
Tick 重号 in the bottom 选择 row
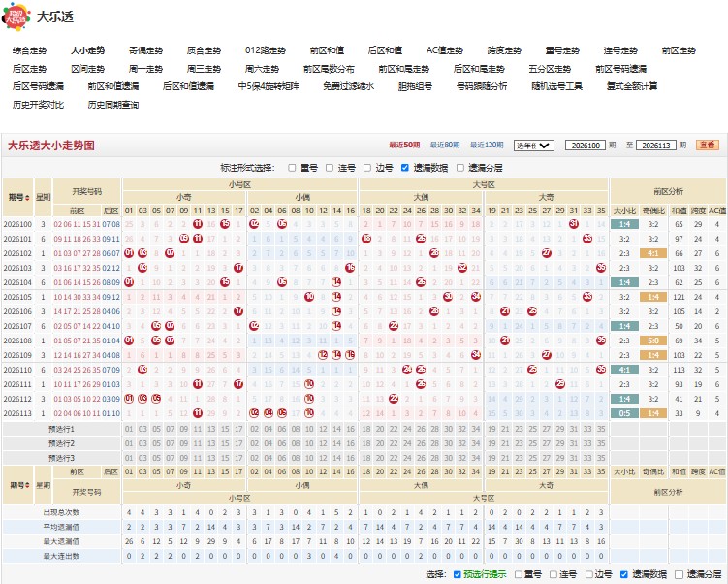click(519, 574)
